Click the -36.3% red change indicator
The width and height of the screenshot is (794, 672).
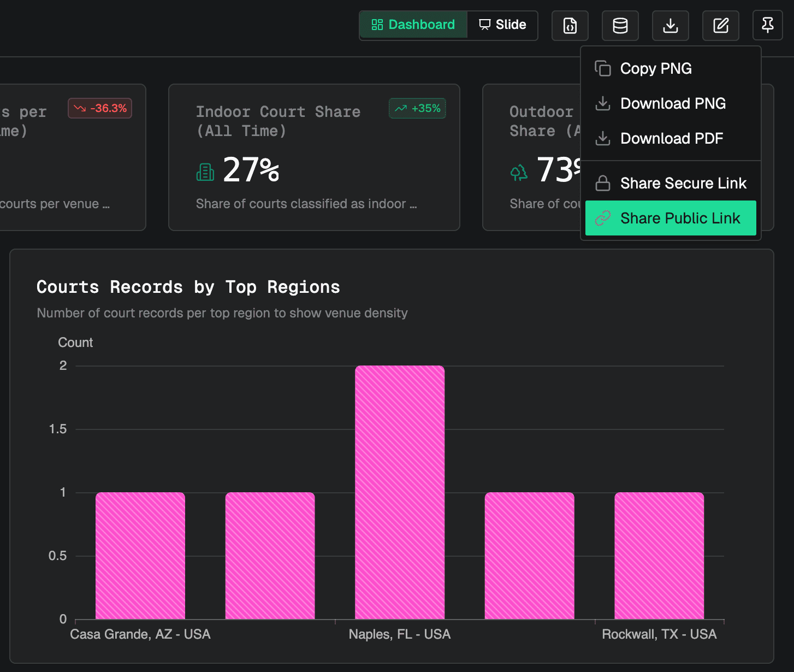(99, 108)
